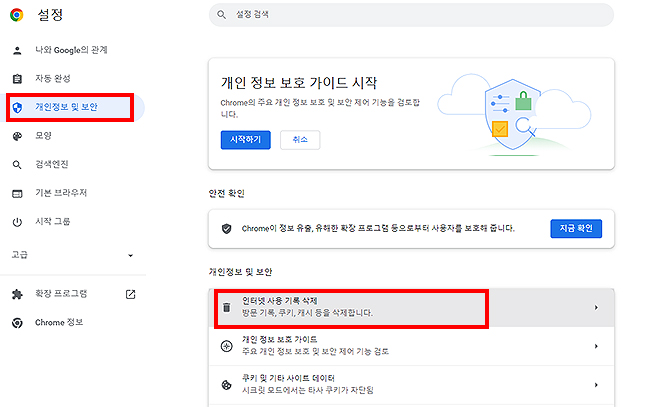The width and height of the screenshot is (650, 407).
Task: Click the shield check icon in 안전 확인
Action: click(x=226, y=228)
